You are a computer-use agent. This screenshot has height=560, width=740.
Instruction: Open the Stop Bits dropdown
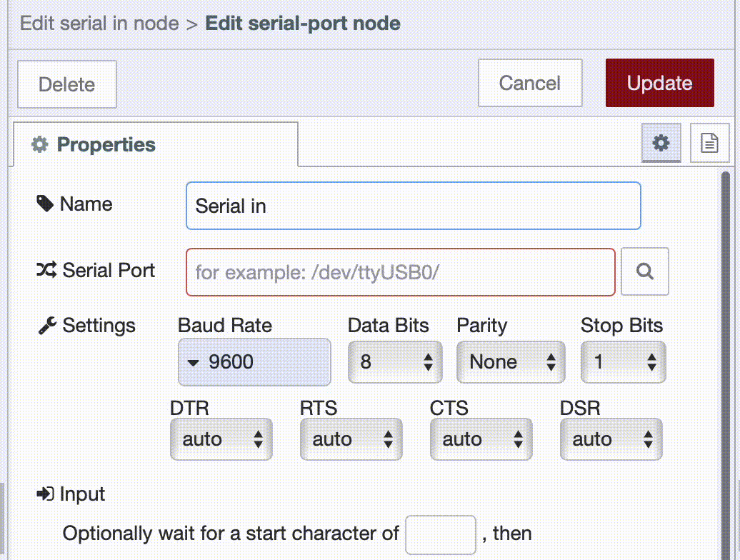tap(623, 362)
